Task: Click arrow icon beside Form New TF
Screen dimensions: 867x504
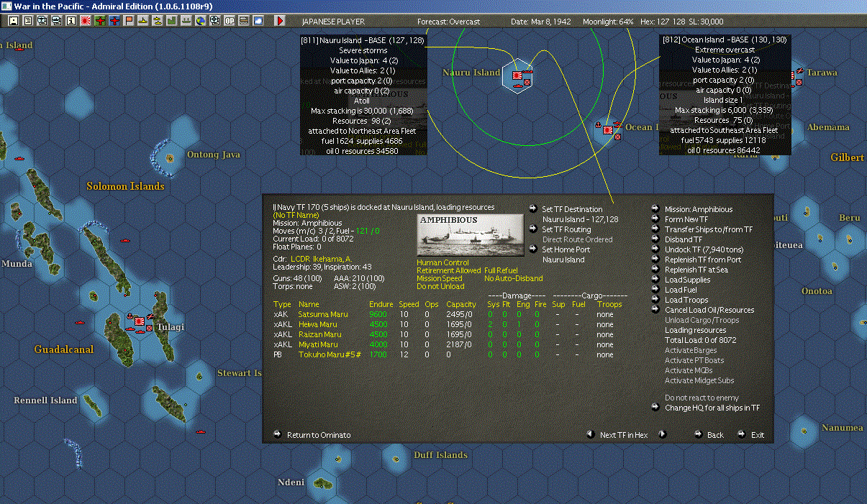Action: (x=655, y=219)
